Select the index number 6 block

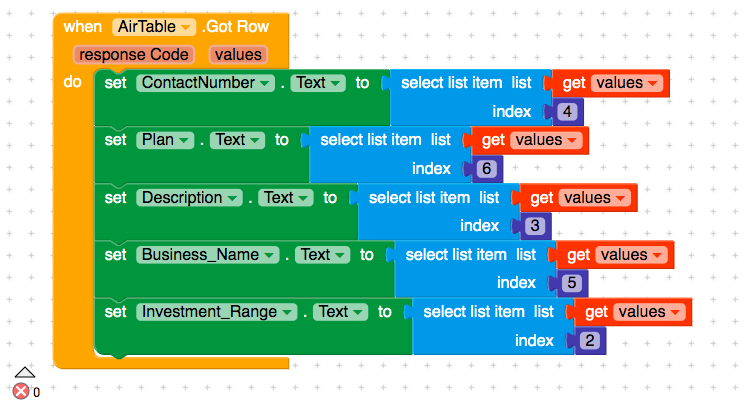tap(486, 169)
